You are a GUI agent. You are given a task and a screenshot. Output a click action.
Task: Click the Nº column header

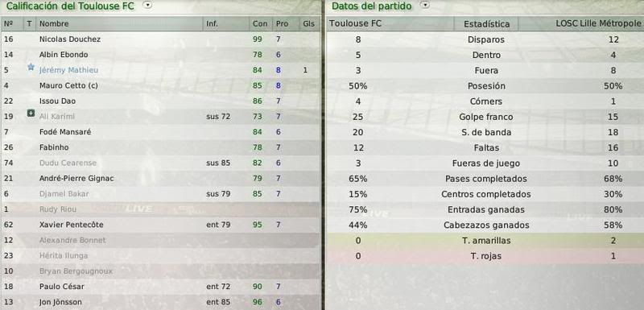(x=9, y=24)
